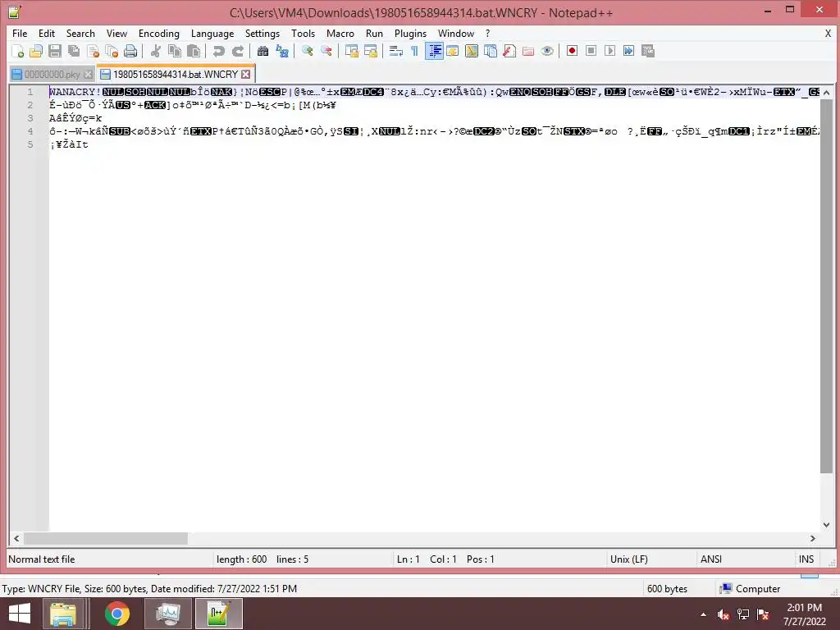This screenshot has width=840, height=630.
Task: Open the Macro menu
Action: [340, 33]
